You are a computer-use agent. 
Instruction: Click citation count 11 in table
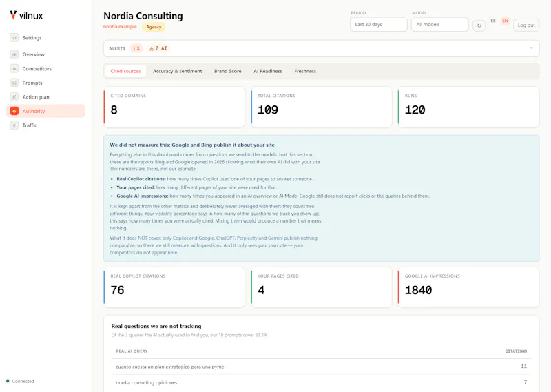pyautogui.click(x=523, y=367)
